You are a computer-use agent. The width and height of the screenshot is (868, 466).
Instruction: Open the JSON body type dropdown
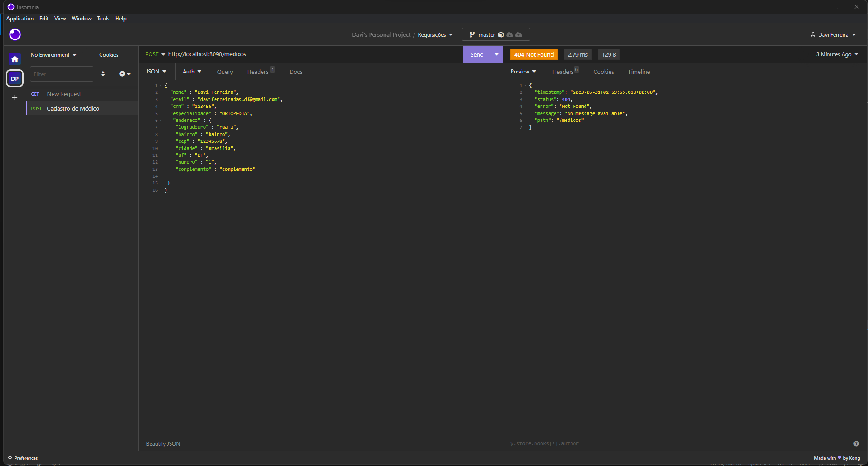156,72
